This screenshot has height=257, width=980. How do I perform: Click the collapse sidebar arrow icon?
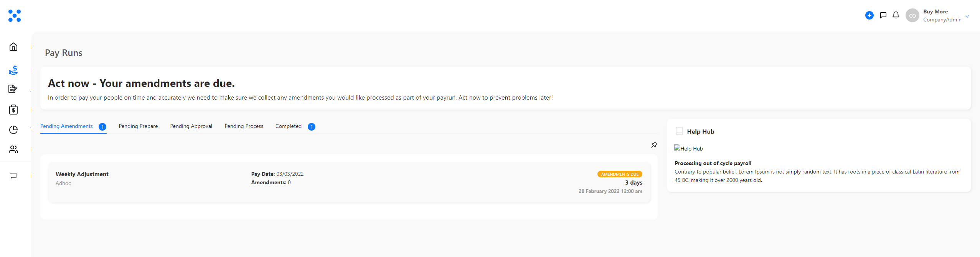pos(13,176)
